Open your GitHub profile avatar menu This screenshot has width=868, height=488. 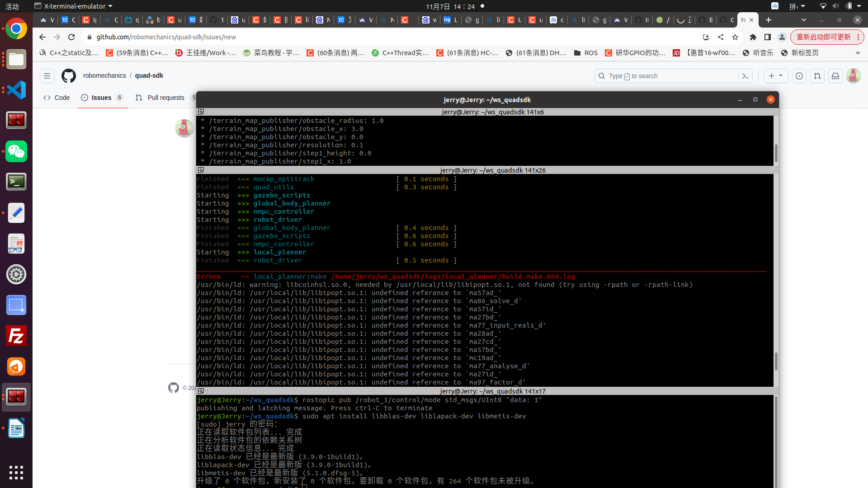click(854, 76)
